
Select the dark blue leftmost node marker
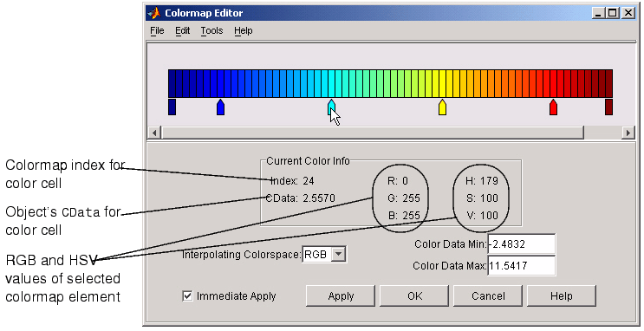172,107
